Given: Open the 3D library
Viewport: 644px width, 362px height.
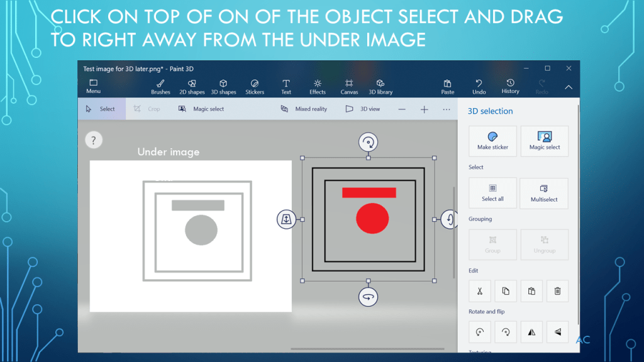Looking at the screenshot, I should [380, 87].
